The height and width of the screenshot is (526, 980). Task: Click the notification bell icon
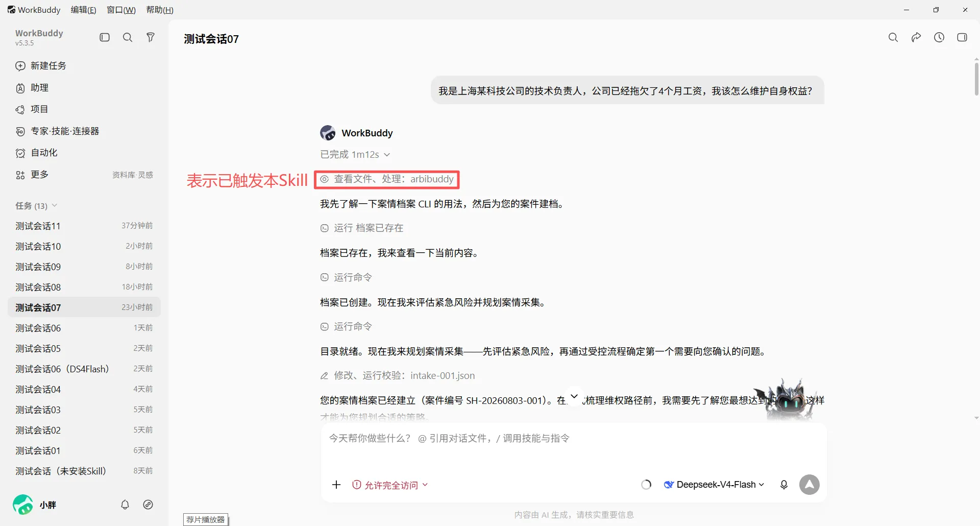(x=125, y=505)
